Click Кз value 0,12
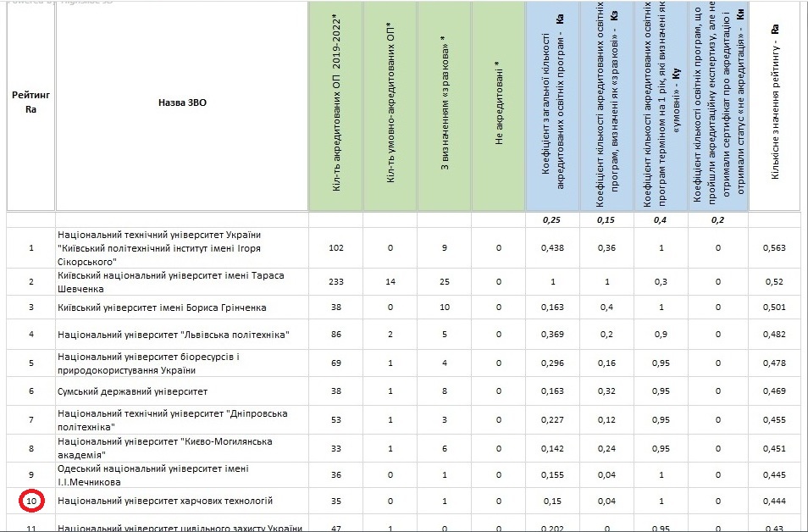The width and height of the screenshot is (808, 532). [x=606, y=419]
